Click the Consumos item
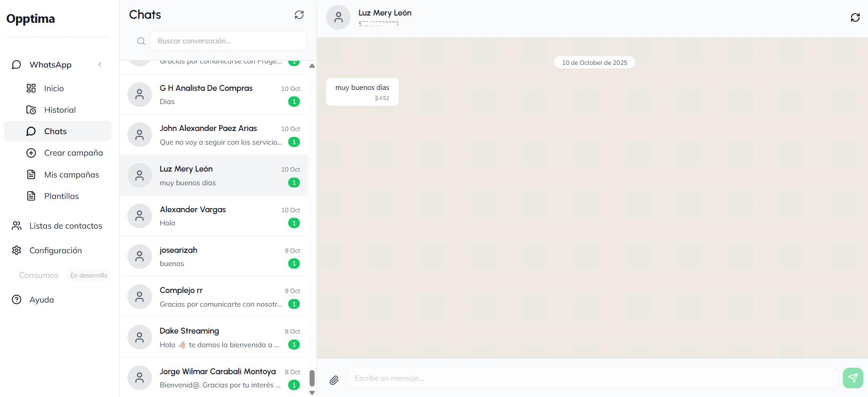Image resolution: width=868 pixels, height=397 pixels. click(39, 275)
